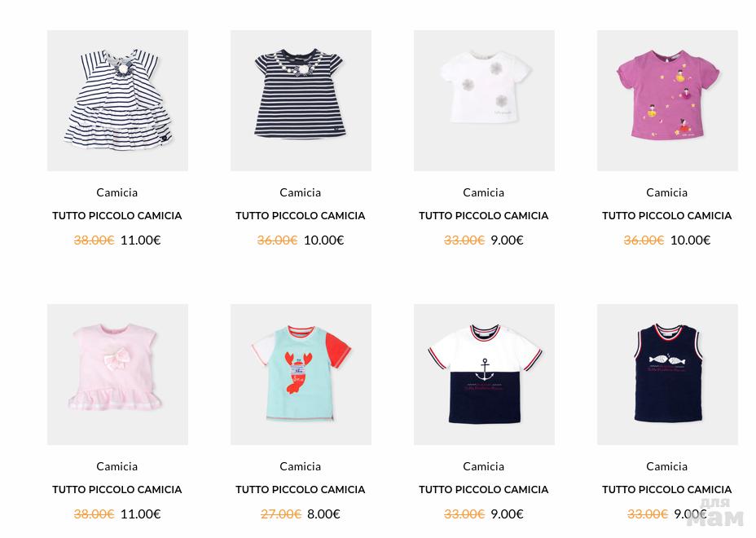The height and width of the screenshot is (538, 756).
Task: Click product title under purple t-shirt
Action: (667, 216)
